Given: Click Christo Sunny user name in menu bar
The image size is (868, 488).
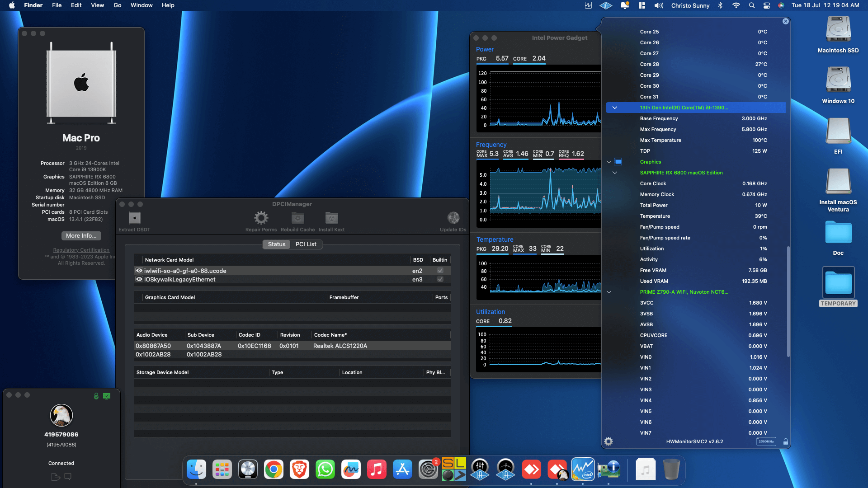Looking at the screenshot, I should pyautogui.click(x=690, y=5).
